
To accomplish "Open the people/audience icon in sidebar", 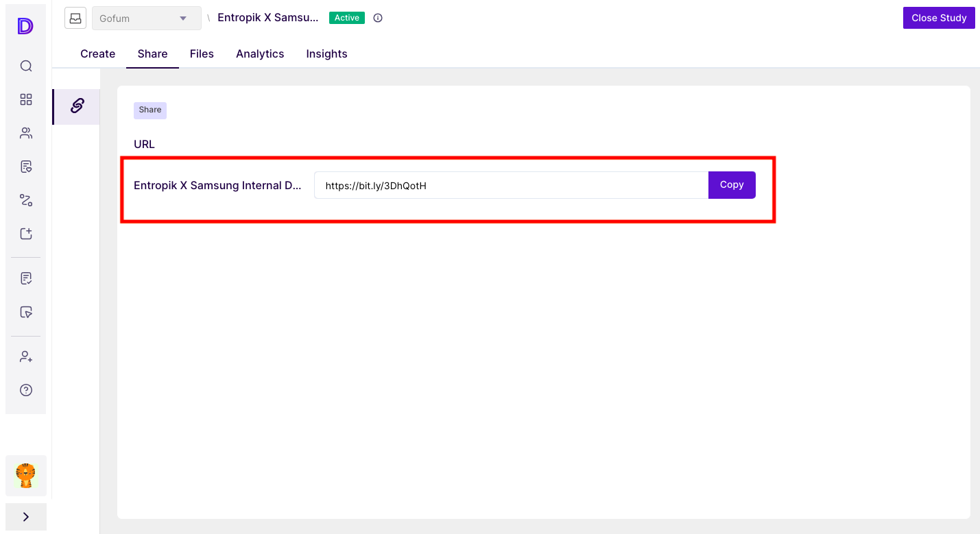I will click(26, 133).
